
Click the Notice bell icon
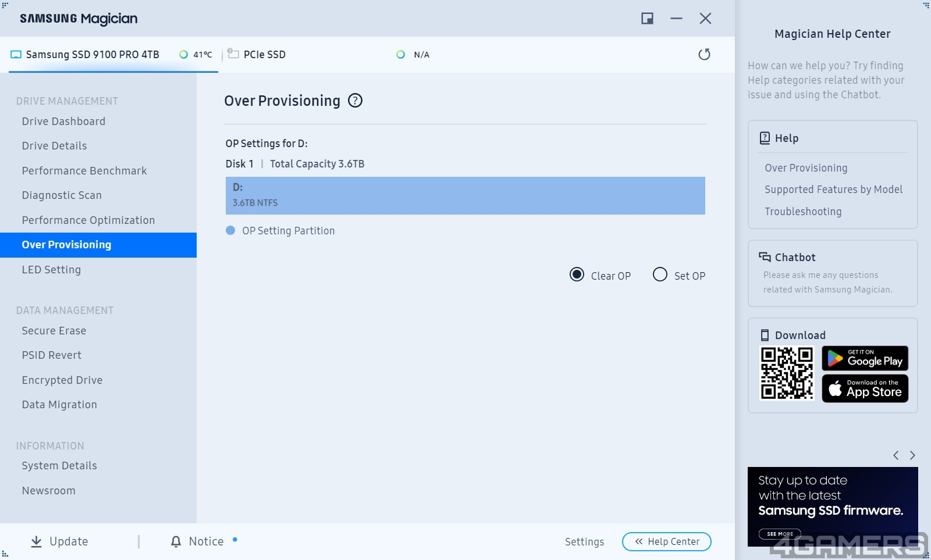click(176, 541)
